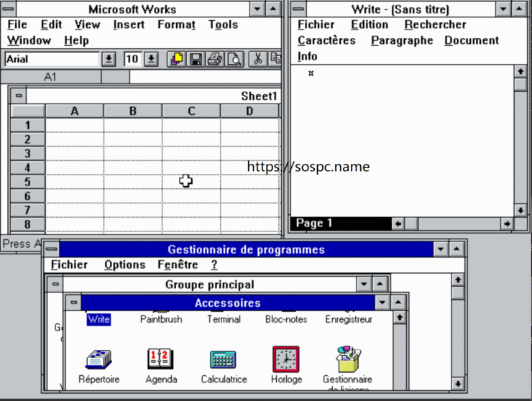Open the Help menu in Works
The width and height of the screenshot is (532, 401).
pos(76,41)
